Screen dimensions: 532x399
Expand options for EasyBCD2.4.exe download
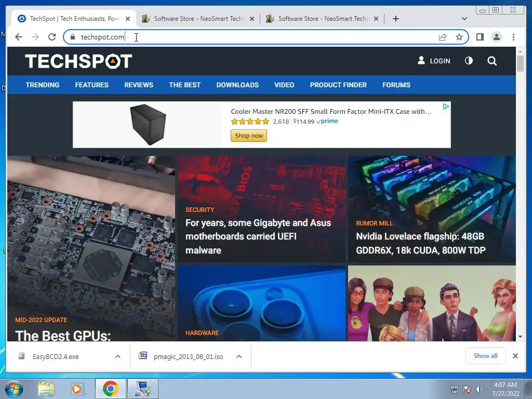[118, 356]
